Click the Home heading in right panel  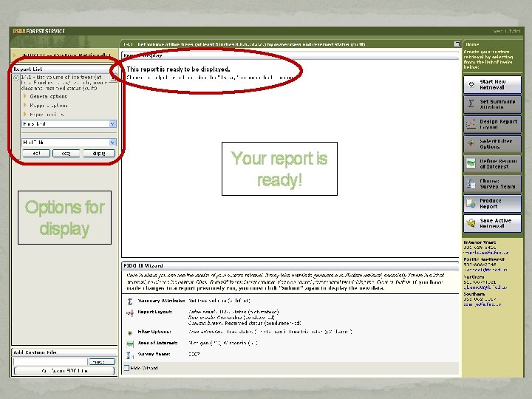[472, 44]
